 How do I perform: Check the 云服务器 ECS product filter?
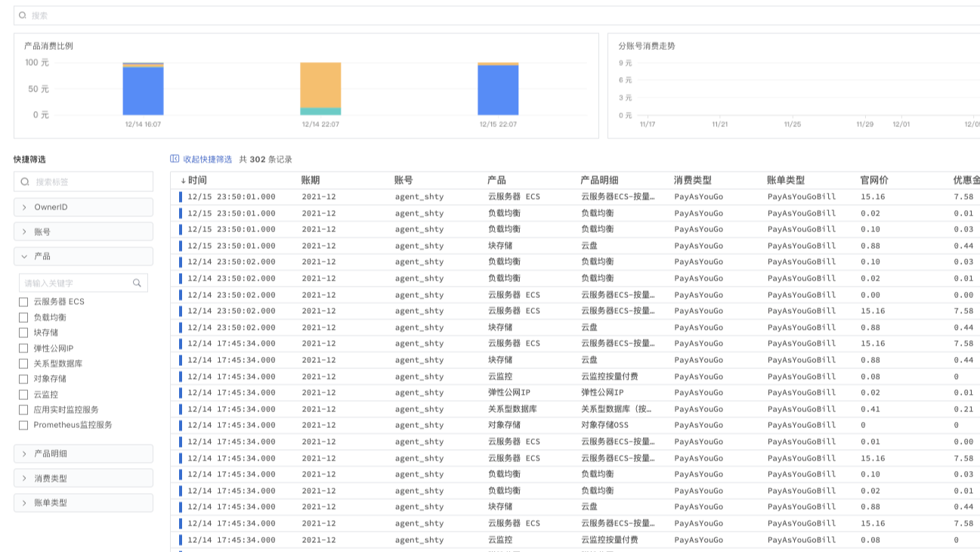[x=23, y=300]
